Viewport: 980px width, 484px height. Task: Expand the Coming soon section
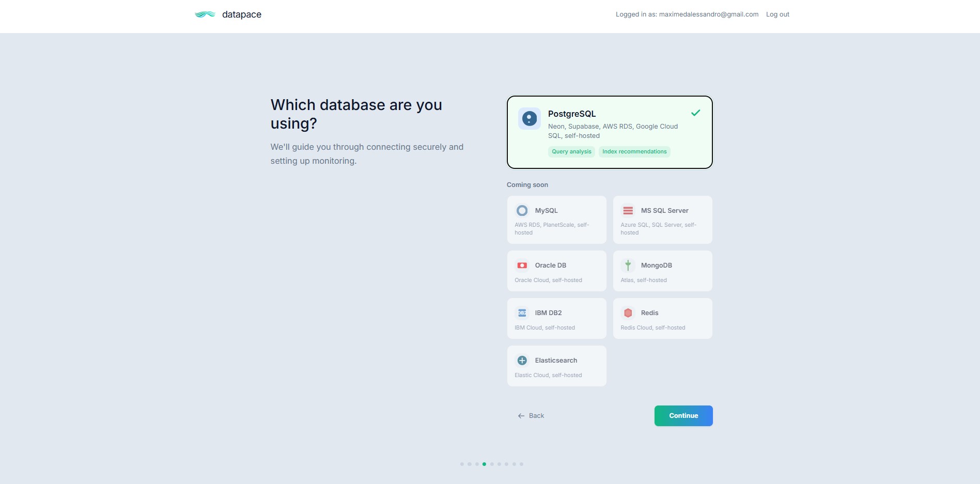pyautogui.click(x=527, y=184)
